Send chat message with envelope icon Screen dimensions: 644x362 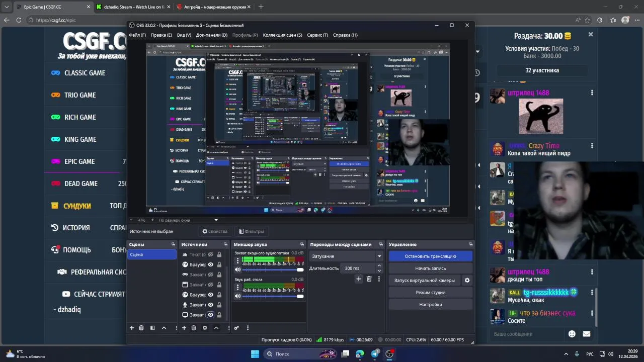[x=587, y=334]
